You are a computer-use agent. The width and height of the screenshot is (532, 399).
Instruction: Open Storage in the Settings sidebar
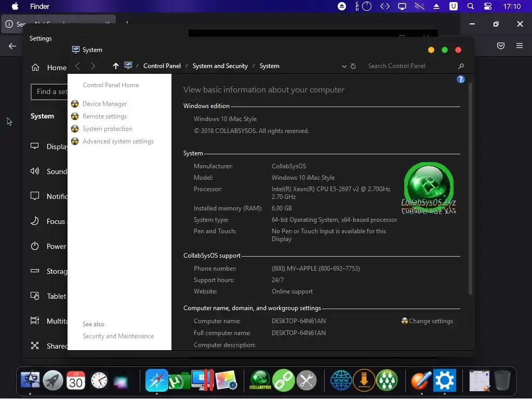pyautogui.click(x=49, y=271)
